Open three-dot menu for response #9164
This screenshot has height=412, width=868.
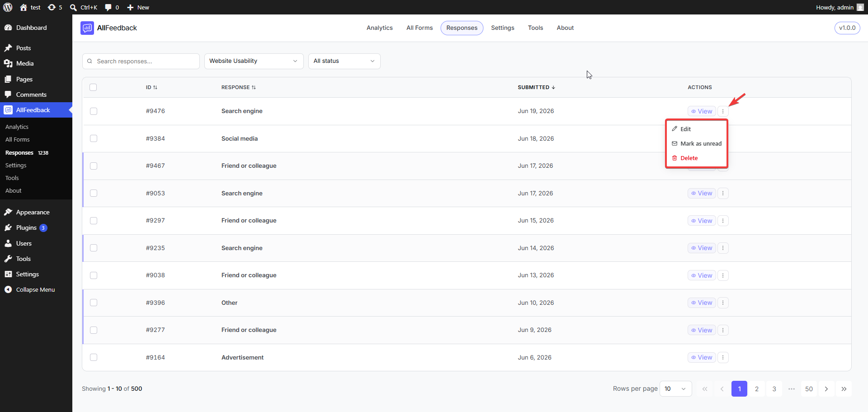[723, 357]
